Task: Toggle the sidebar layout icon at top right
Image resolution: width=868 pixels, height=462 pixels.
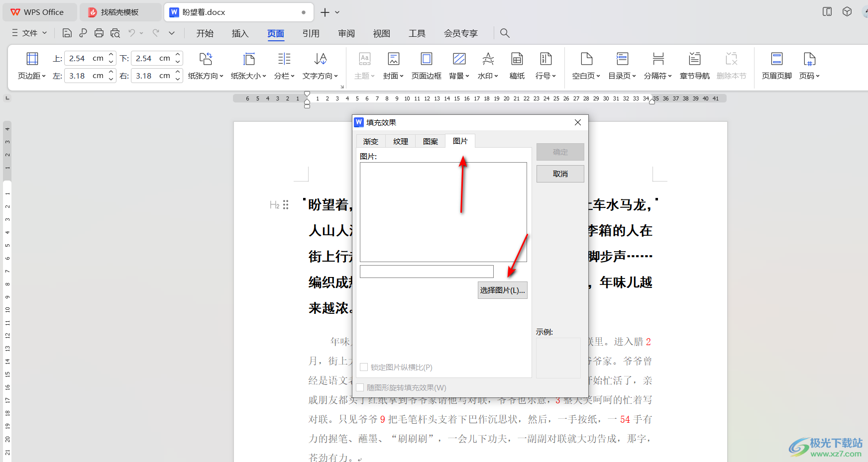Action: click(x=827, y=11)
